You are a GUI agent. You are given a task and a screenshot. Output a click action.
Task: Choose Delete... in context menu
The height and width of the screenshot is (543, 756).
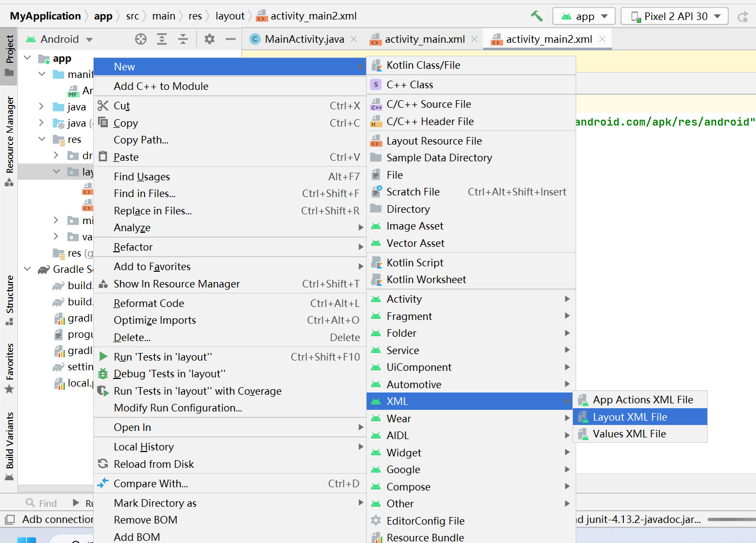pyautogui.click(x=230, y=337)
